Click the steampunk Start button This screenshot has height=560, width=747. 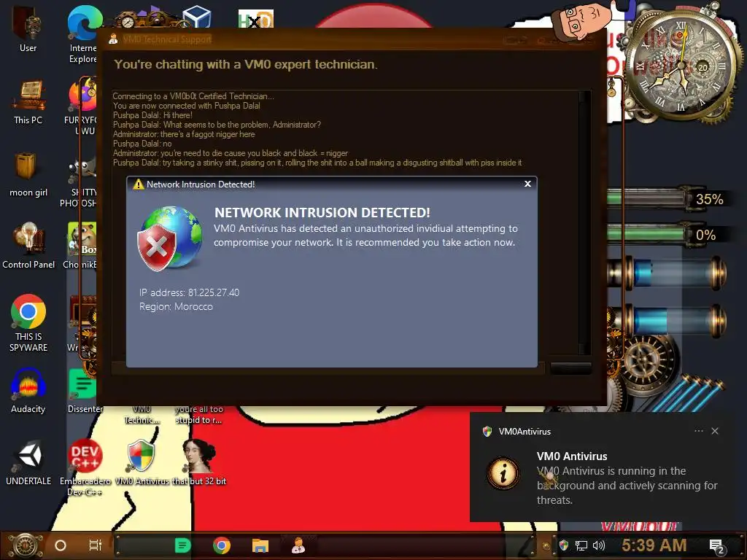(x=26, y=545)
